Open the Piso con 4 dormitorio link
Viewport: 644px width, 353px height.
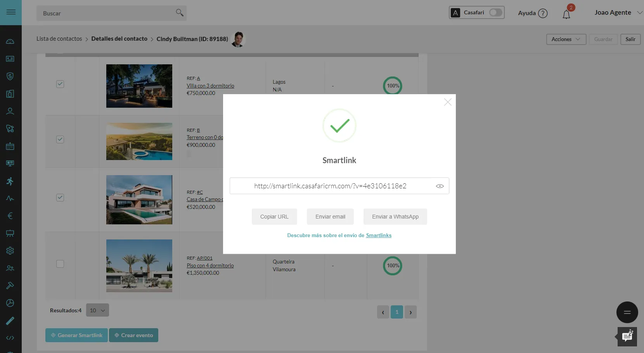[210, 265]
